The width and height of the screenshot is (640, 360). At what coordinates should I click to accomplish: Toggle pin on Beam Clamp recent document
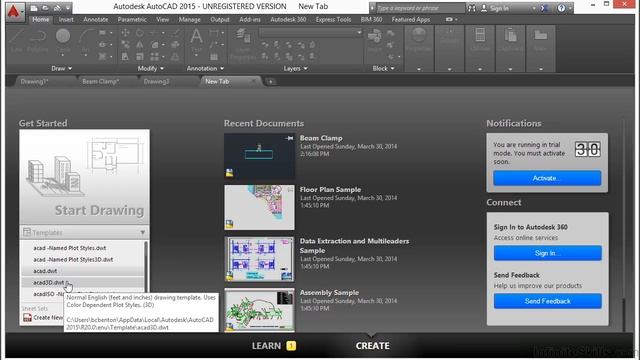click(289, 138)
